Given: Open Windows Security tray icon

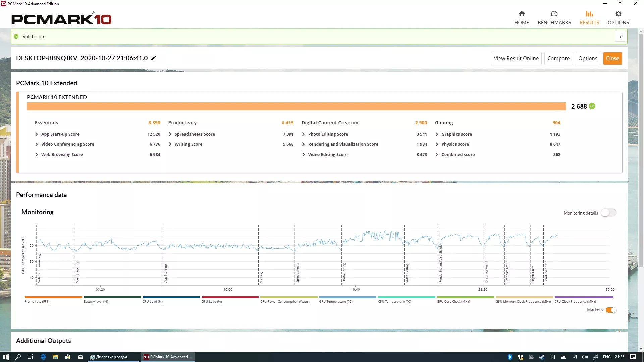Looking at the screenshot, I should tap(521, 357).
